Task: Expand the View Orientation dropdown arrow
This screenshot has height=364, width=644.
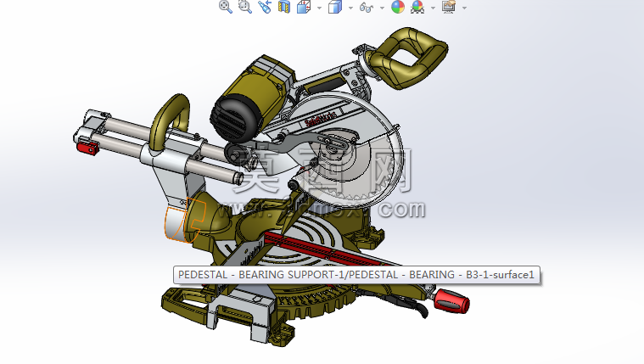Action: coord(319,8)
